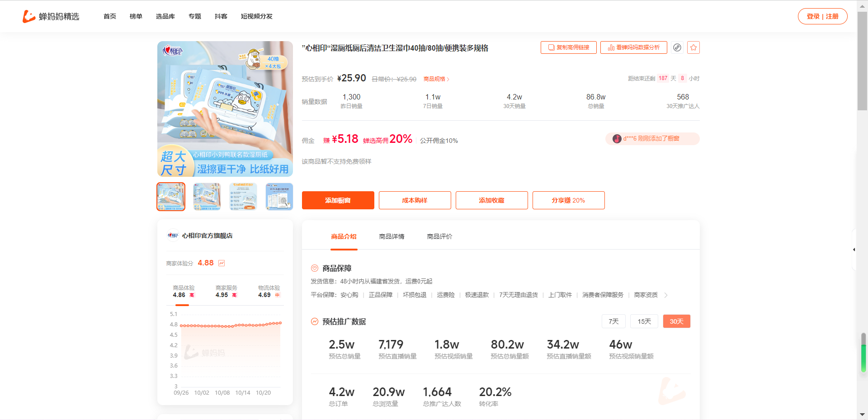Click the 物流体验 rating badge icon
The image size is (868, 420).
277,295
